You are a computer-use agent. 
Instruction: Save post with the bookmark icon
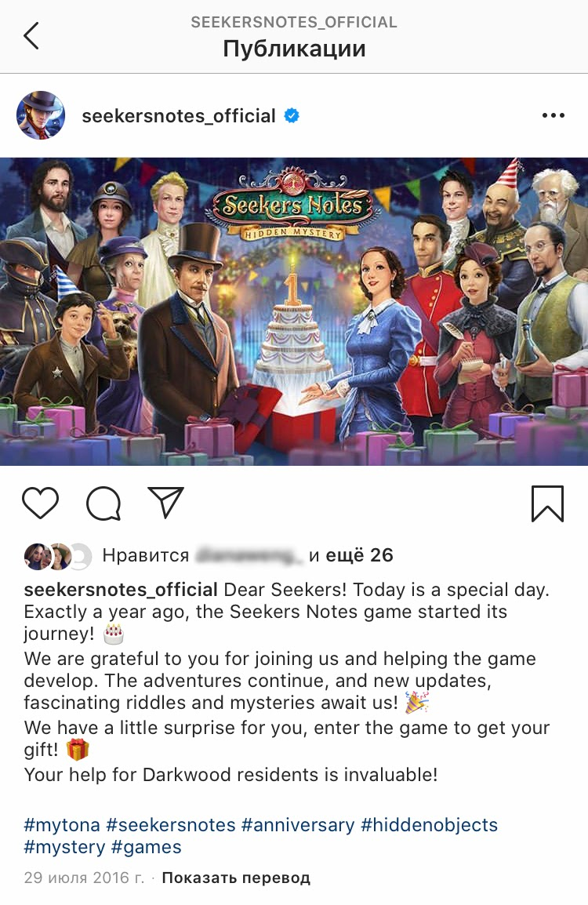547,503
